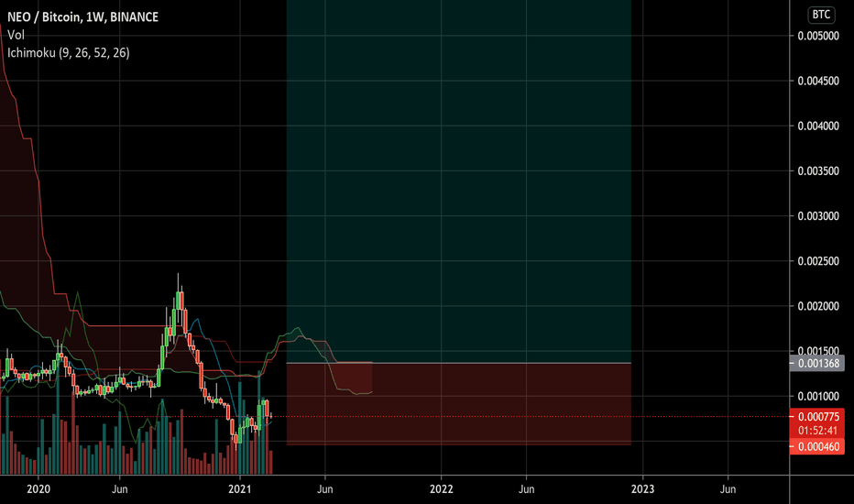854x504 pixels.
Task: Click the 0.004500 price axis label
Action: click(818, 82)
